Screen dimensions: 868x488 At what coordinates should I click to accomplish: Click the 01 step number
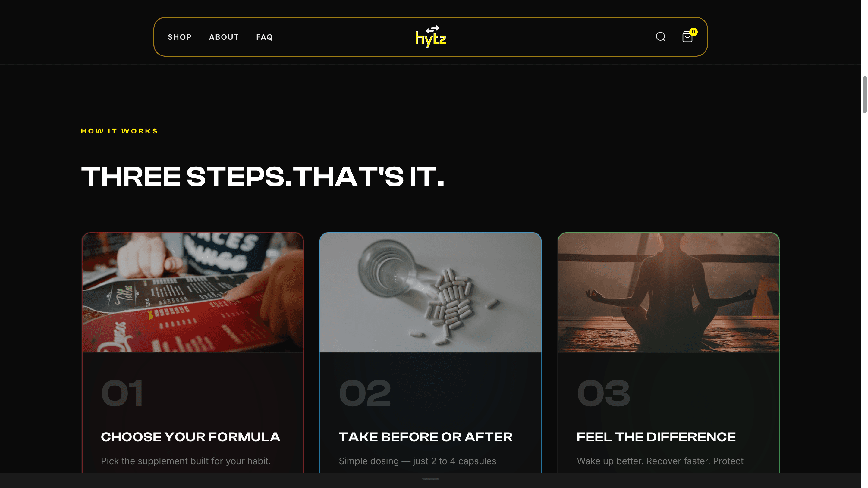pos(122,393)
